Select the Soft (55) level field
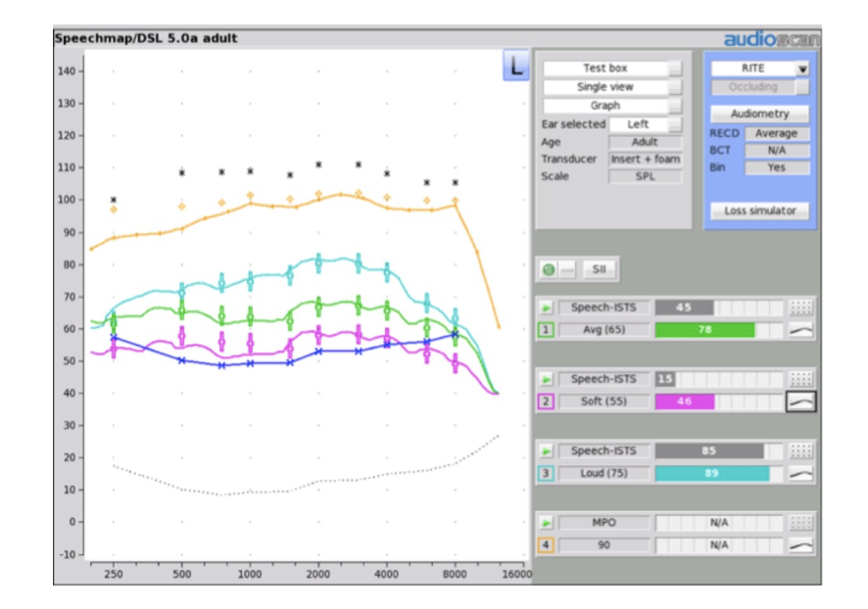 603,401
